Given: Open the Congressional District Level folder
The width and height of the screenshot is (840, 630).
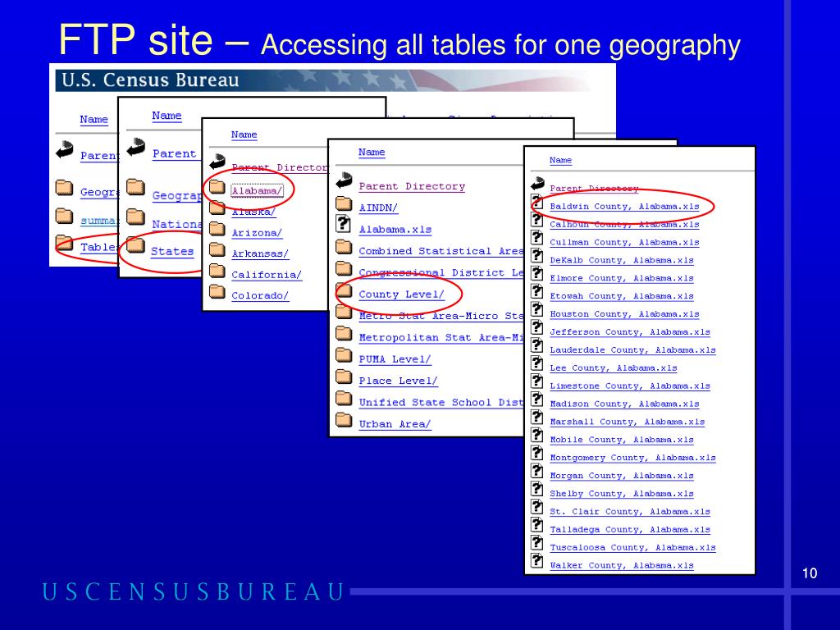Looking at the screenshot, I should pos(441,272).
